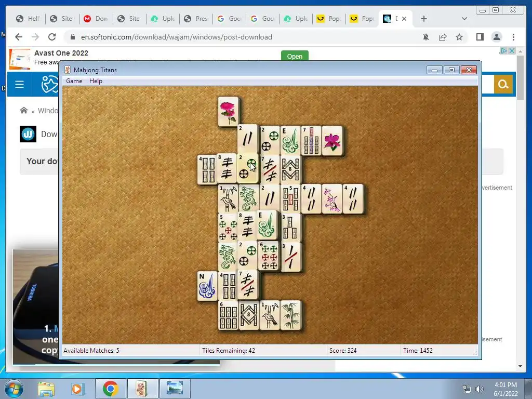This screenshot has height=399, width=532.
Task: Open the volume icon in system tray
Action: (x=480, y=389)
